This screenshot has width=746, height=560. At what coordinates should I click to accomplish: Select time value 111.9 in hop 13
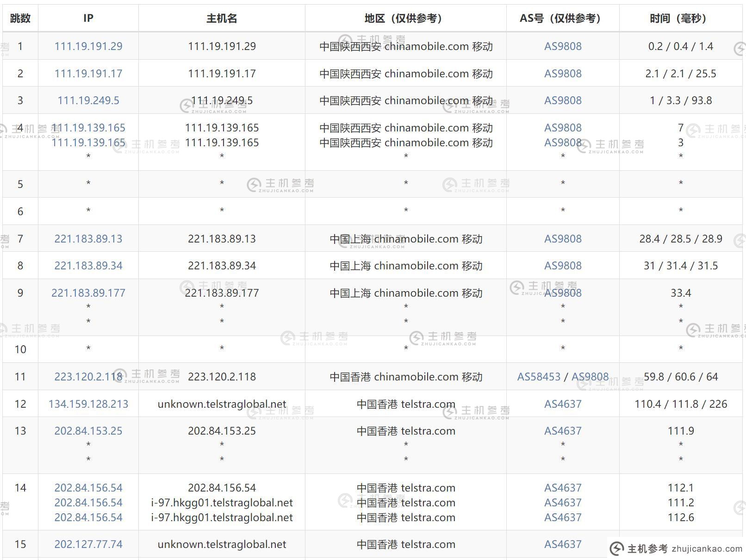681,431
